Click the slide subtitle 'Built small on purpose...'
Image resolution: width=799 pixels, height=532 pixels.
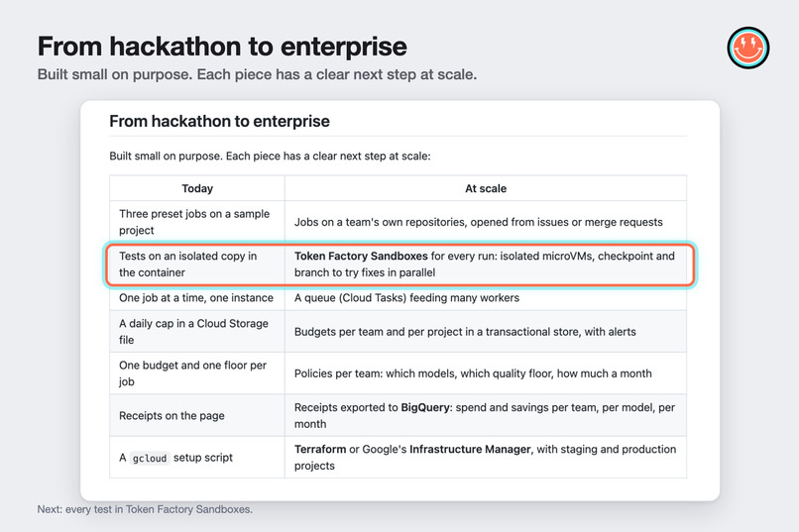[257, 74]
